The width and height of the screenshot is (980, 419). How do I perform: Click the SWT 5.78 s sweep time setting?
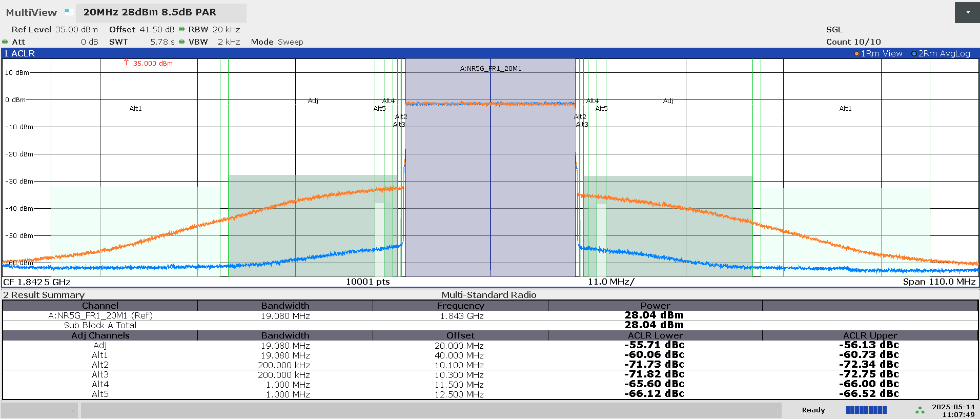(x=141, y=42)
